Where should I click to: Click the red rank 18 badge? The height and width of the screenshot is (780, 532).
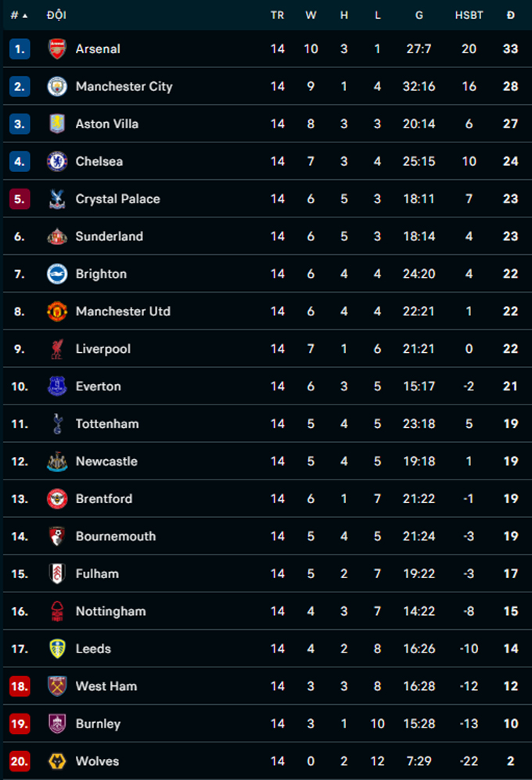[20, 686]
